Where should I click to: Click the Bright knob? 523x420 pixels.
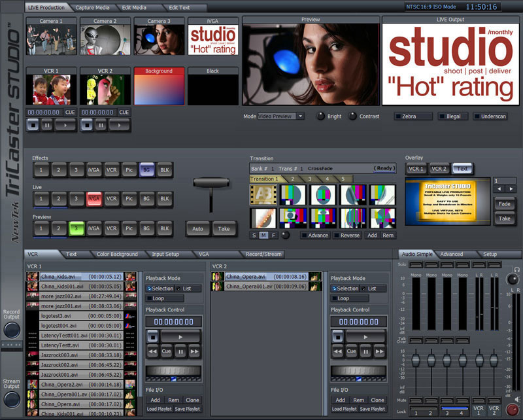(x=320, y=116)
